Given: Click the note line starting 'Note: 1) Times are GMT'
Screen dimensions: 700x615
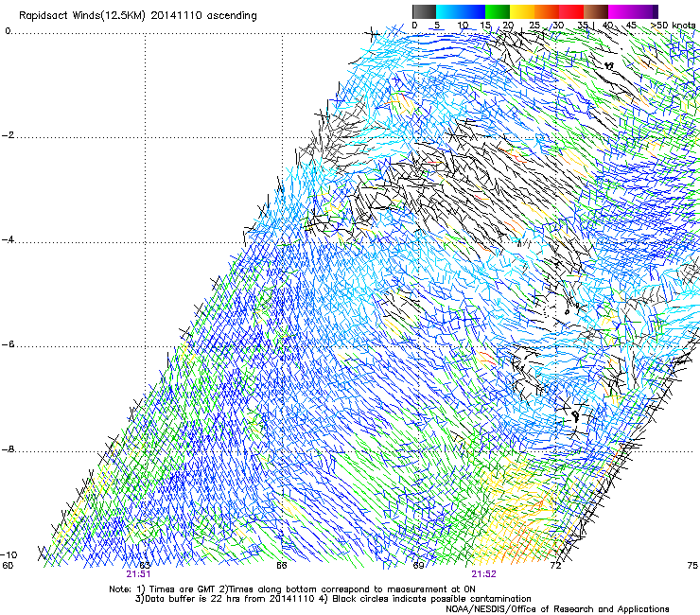Looking at the screenshot, I should 292,589.
